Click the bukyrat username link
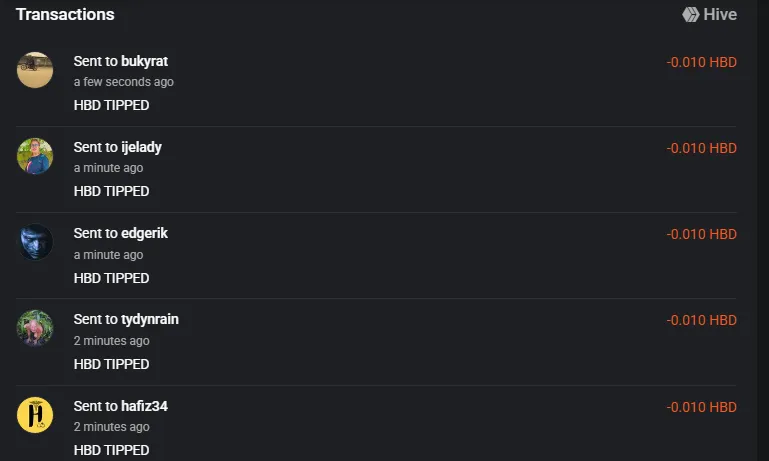Viewport: 769px width, 461px height. pos(144,61)
